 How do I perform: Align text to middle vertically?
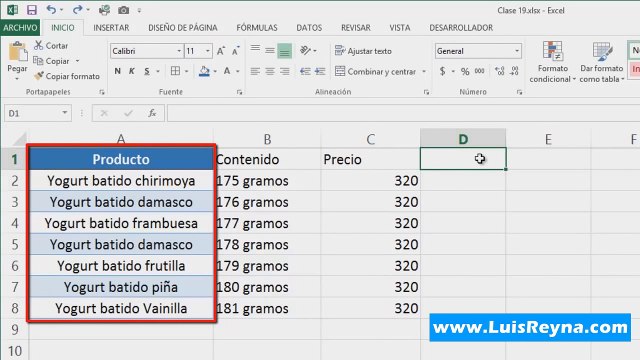(270, 51)
